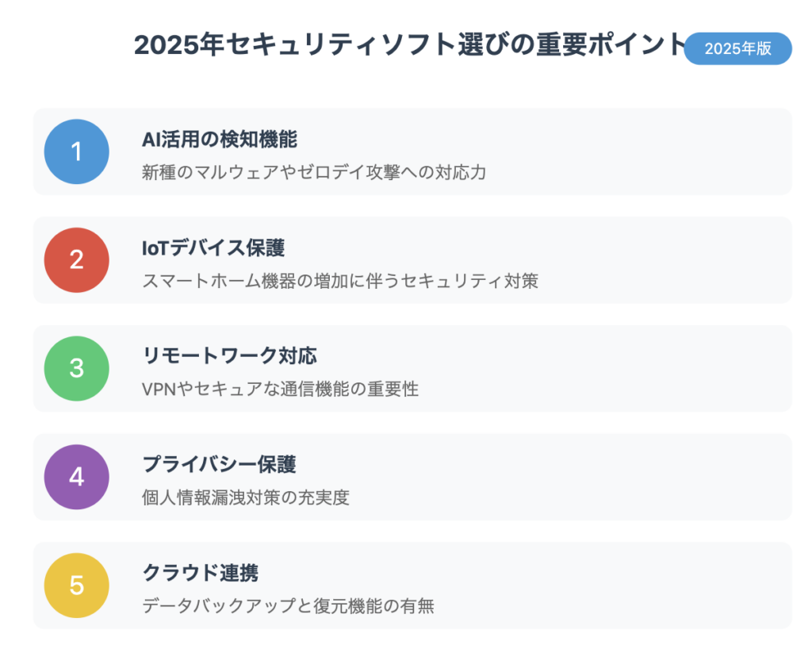Select the クラウド連携 heading
This screenshot has height=645, width=812.
201,573
